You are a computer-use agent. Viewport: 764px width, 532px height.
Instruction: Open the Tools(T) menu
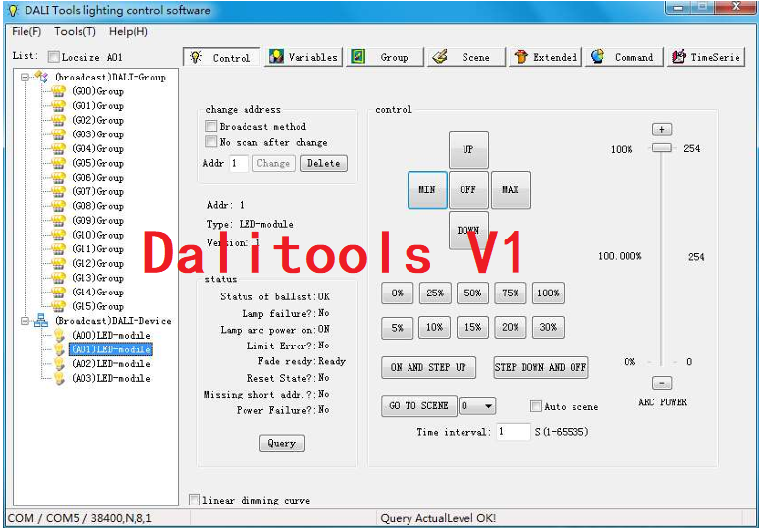coord(75,31)
